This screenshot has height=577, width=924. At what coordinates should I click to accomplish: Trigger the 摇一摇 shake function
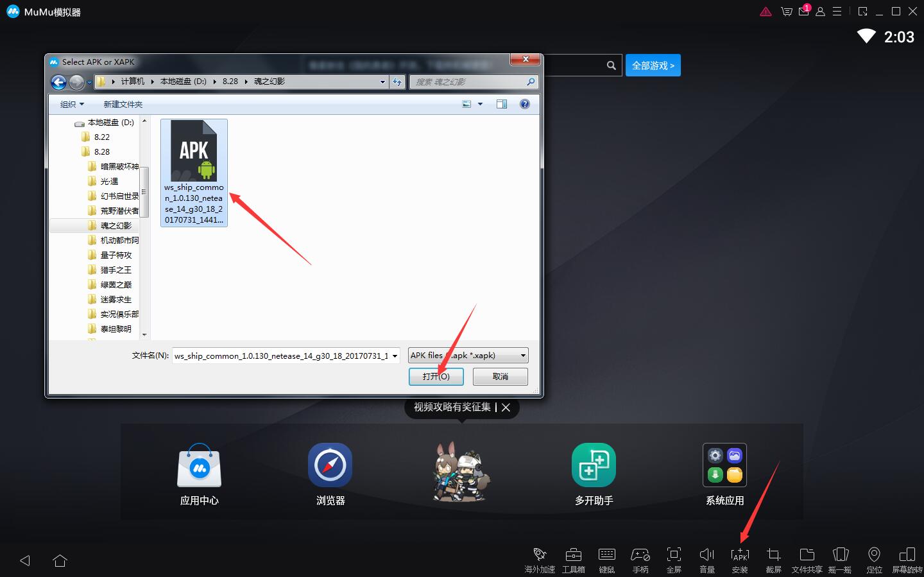[x=840, y=560]
